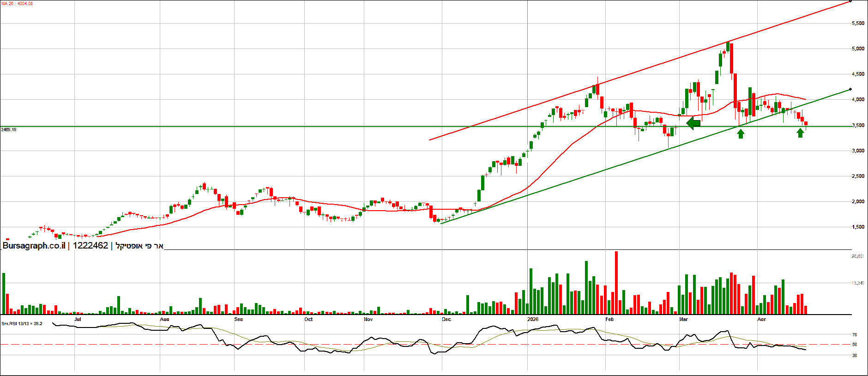Click the Hebrew stock name אר פי אופטיקל

139,246
